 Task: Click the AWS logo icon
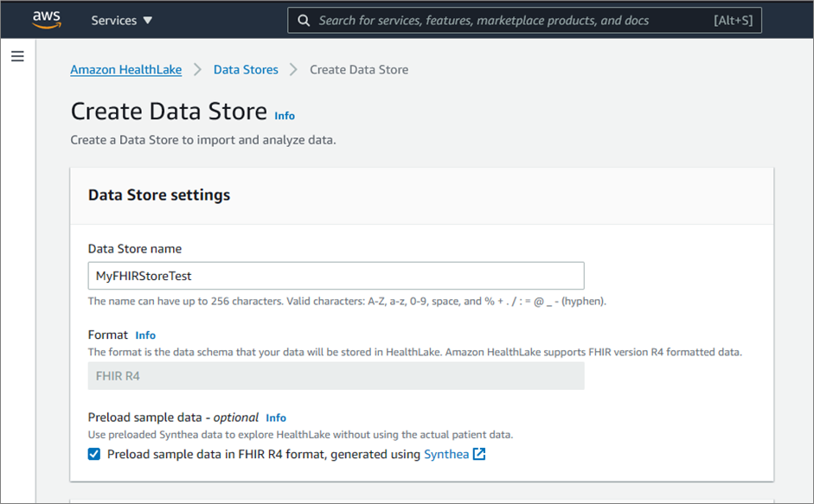[x=47, y=20]
